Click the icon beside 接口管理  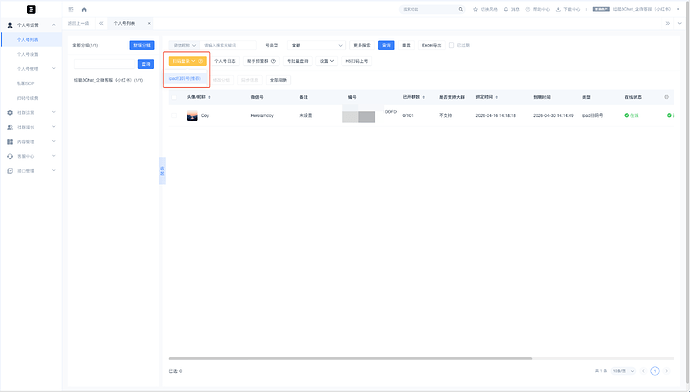click(10, 171)
